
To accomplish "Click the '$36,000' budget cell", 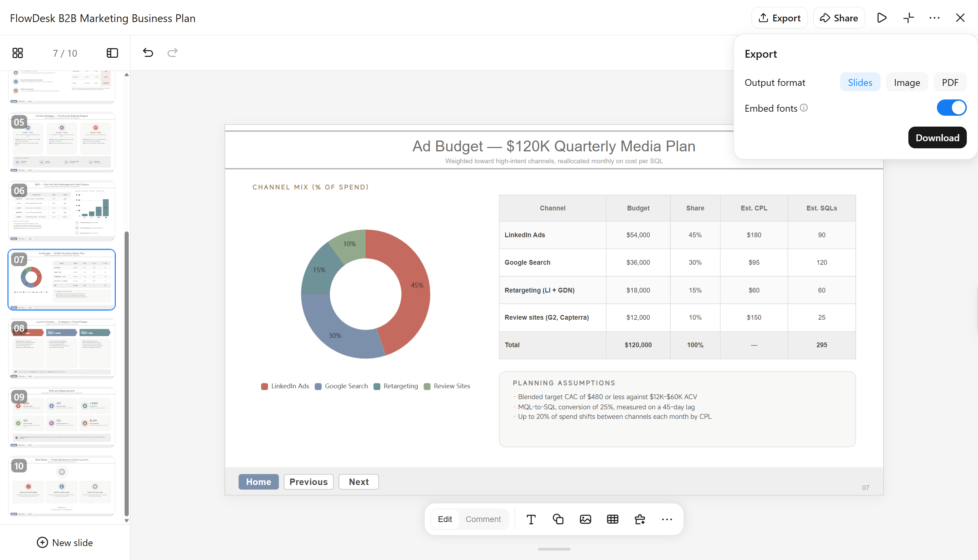I will coord(638,262).
